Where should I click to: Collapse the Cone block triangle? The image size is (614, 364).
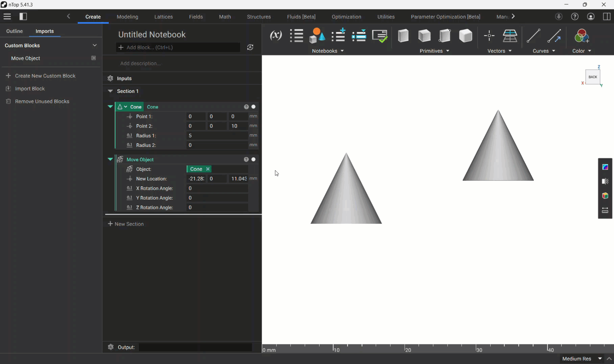[110, 106]
